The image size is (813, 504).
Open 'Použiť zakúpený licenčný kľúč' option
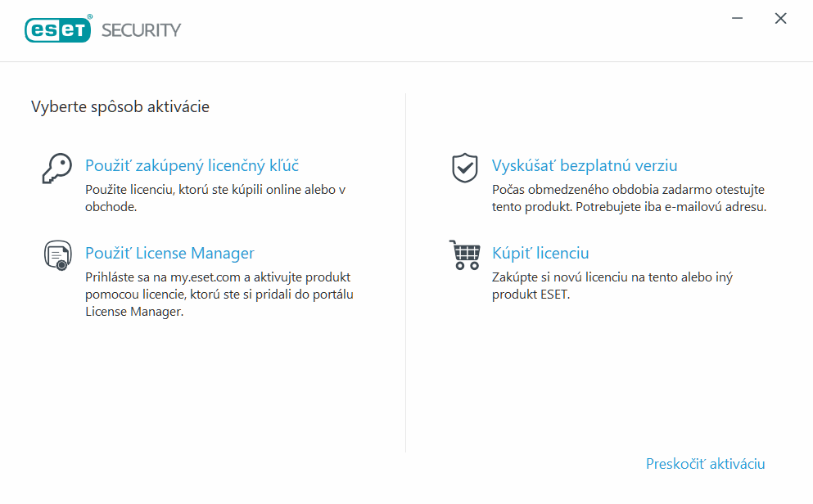coord(192,166)
